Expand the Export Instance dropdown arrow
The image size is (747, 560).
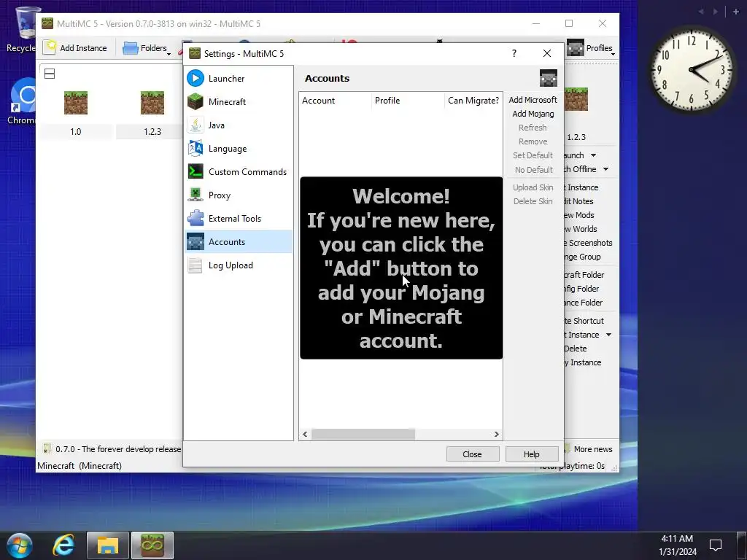click(608, 335)
